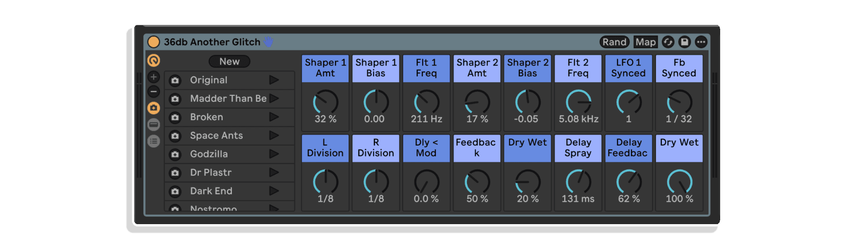Open the three-dots options menu
This screenshot has width=868, height=249.
click(x=701, y=42)
